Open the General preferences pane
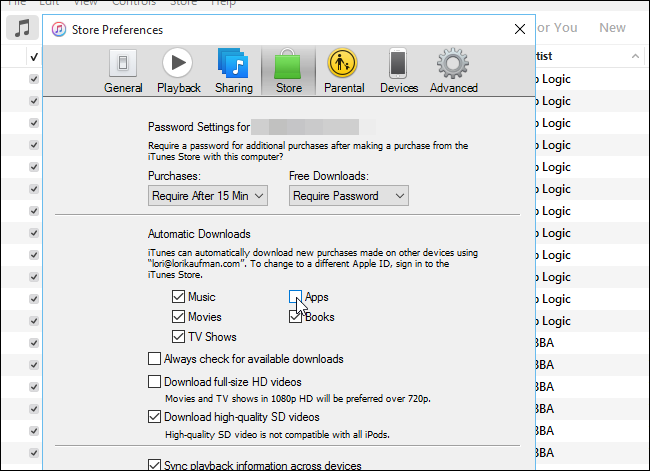This screenshot has height=471, width=650. pyautogui.click(x=123, y=70)
